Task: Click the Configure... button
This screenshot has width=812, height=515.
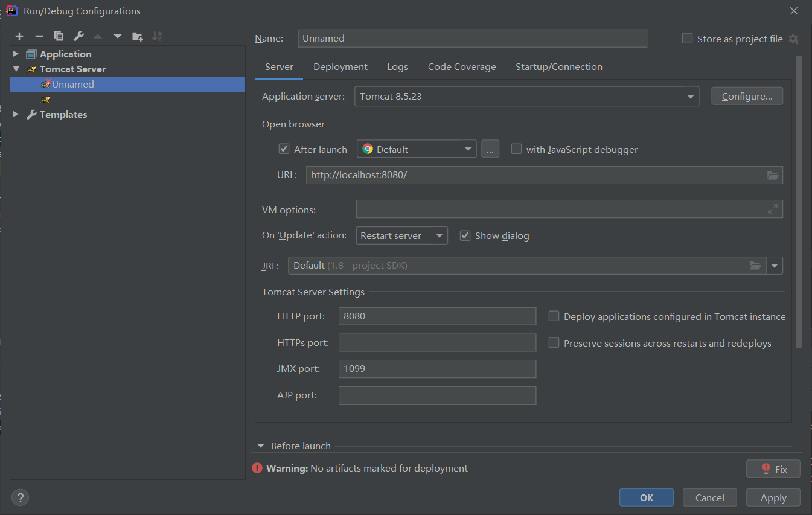Action: pos(747,96)
